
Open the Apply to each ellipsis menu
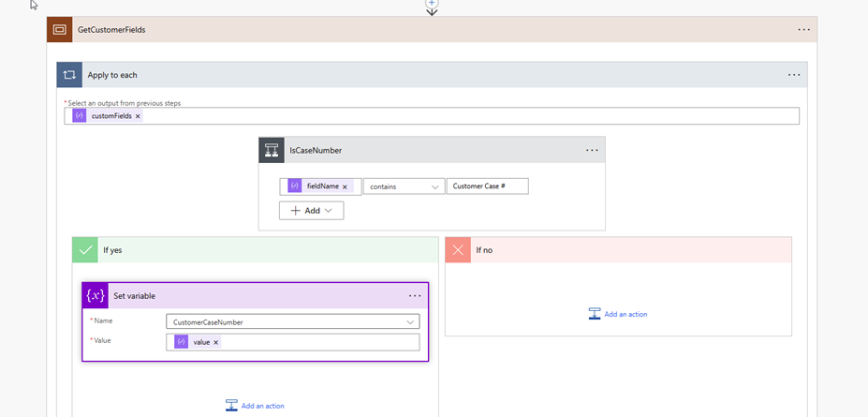coord(793,75)
